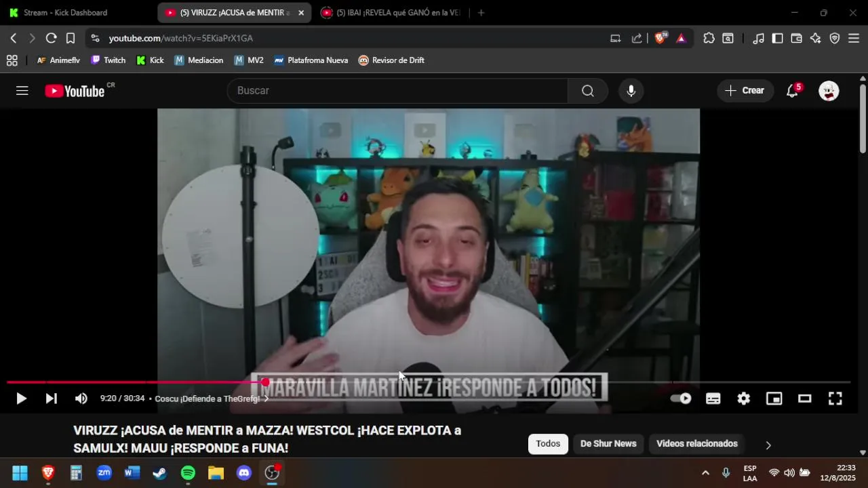Switch to the IBAI video browser tab
Image resolution: width=868 pixels, height=488 pixels.
click(x=392, y=13)
